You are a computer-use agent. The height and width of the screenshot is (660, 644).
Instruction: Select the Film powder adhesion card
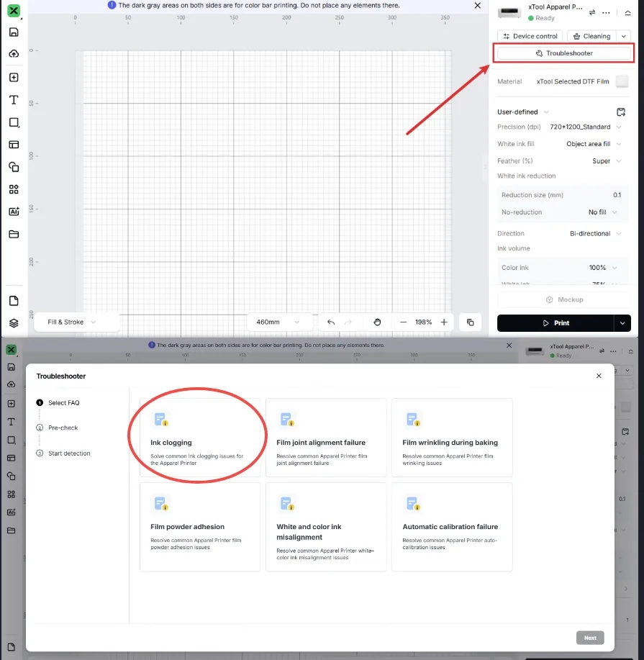[200, 527]
